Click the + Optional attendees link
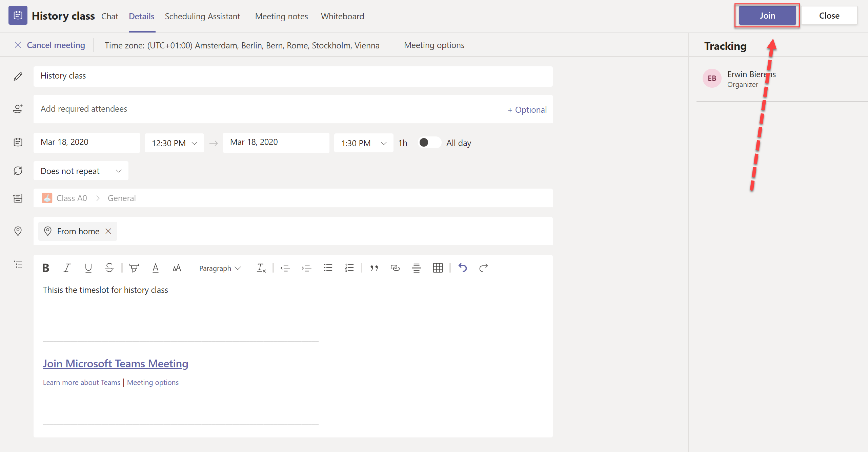Screen dimensions: 868x452 [527, 110]
